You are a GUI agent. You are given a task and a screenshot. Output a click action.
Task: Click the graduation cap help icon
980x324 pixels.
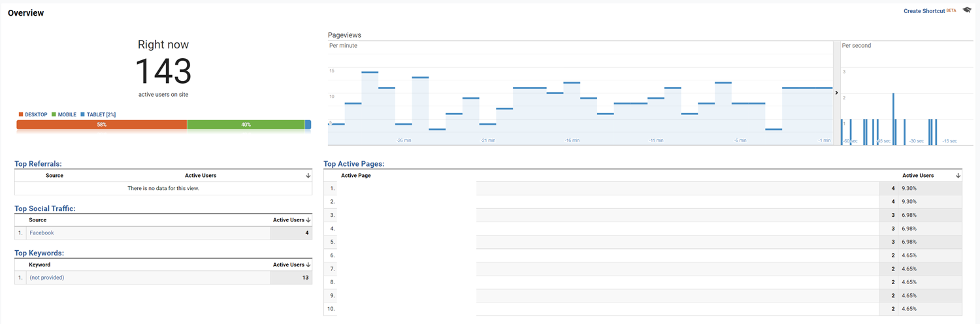pyautogui.click(x=967, y=10)
